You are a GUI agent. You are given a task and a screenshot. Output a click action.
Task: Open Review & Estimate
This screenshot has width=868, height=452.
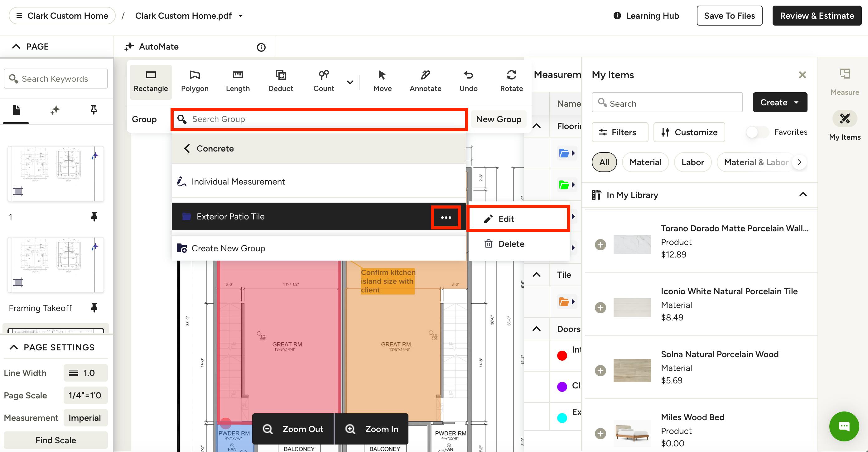817,16
